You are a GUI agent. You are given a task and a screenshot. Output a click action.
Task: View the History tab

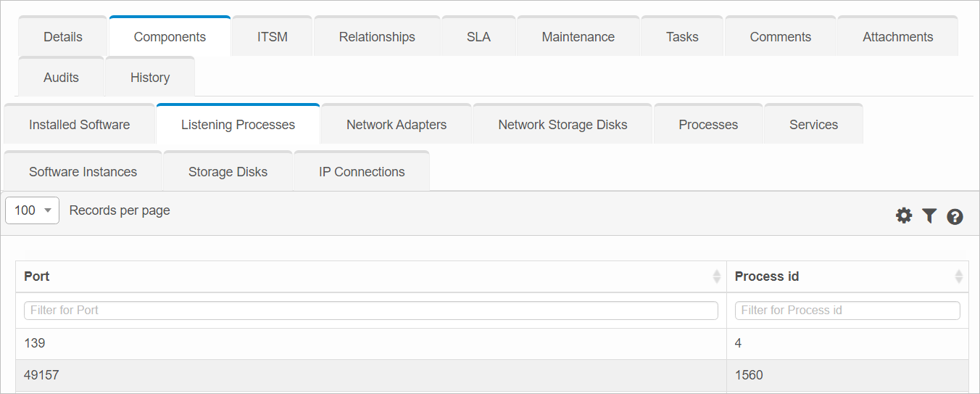coord(150,78)
